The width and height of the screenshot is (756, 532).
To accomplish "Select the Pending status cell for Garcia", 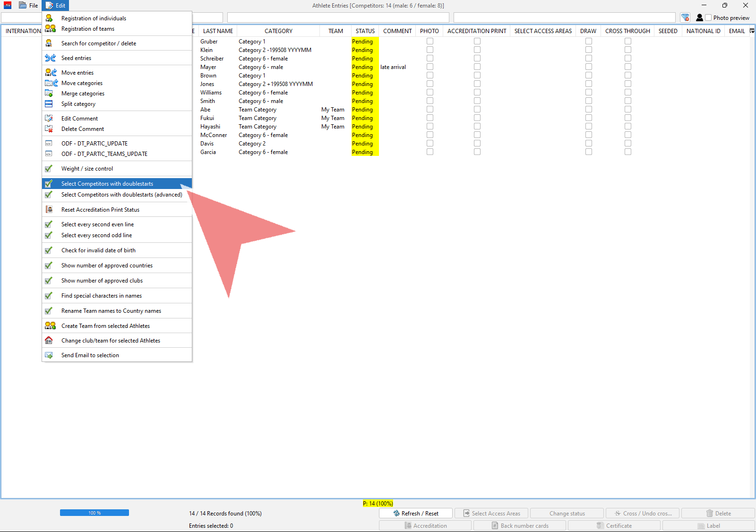I will [363, 152].
